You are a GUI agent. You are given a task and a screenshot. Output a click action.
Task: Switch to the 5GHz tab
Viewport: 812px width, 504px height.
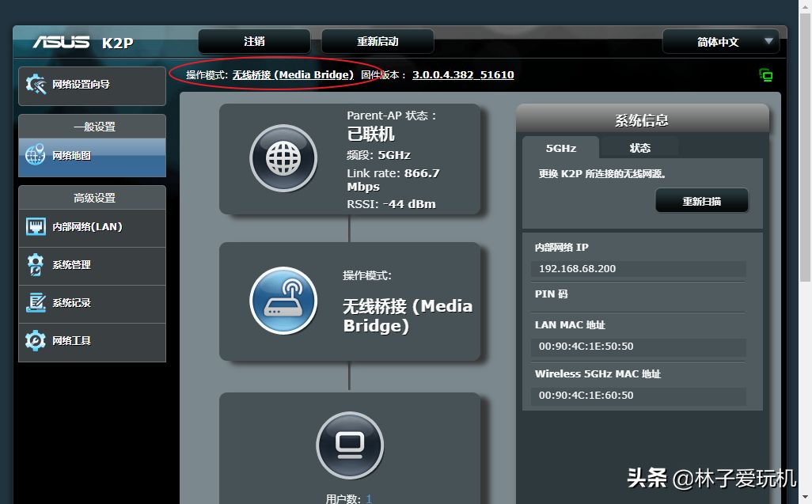point(560,148)
